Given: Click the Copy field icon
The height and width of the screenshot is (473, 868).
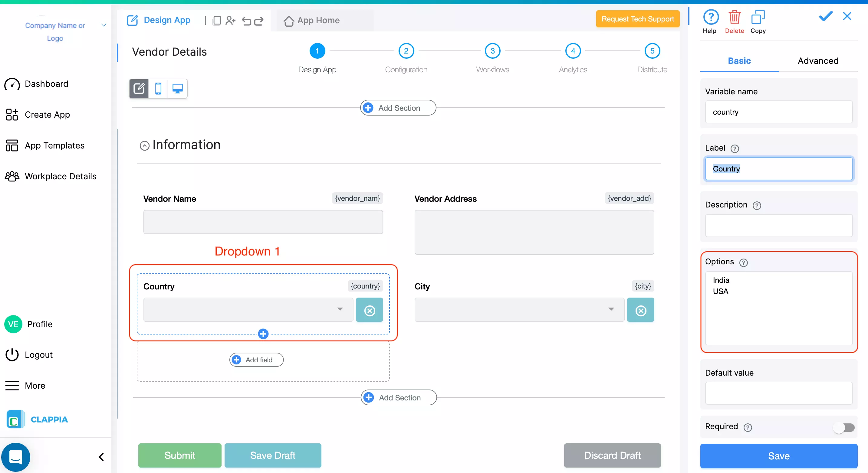Looking at the screenshot, I should coord(758,18).
